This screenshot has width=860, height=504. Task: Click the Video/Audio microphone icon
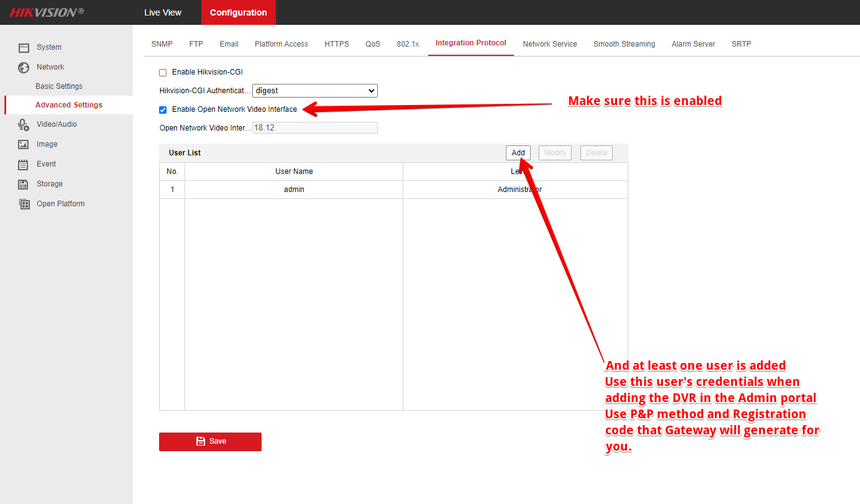coord(24,124)
